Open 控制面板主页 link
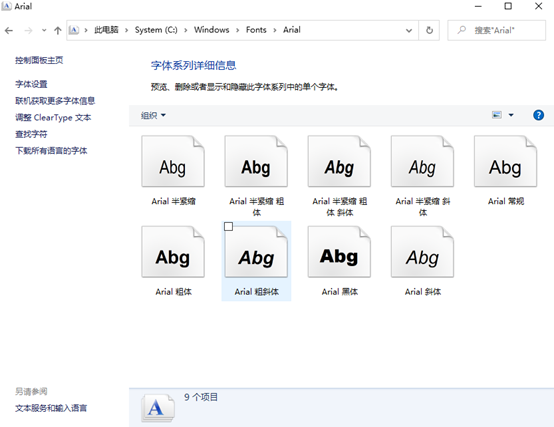This screenshot has width=554, height=427. [x=39, y=60]
